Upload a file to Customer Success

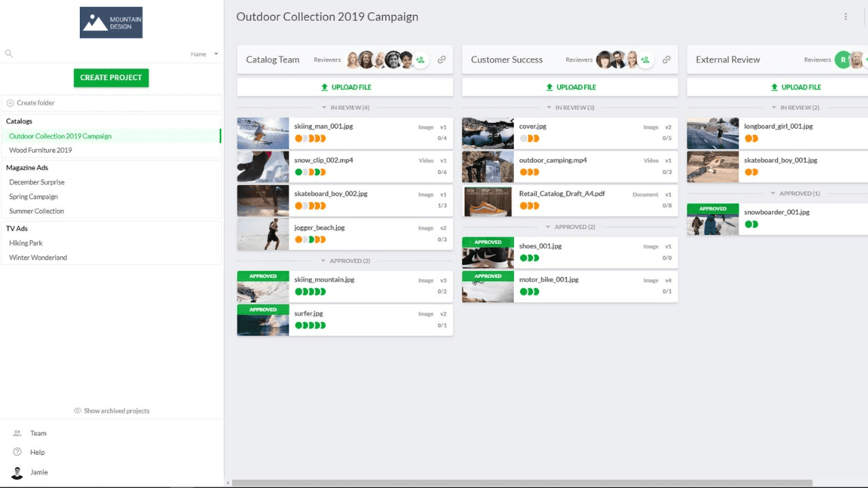click(570, 87)
